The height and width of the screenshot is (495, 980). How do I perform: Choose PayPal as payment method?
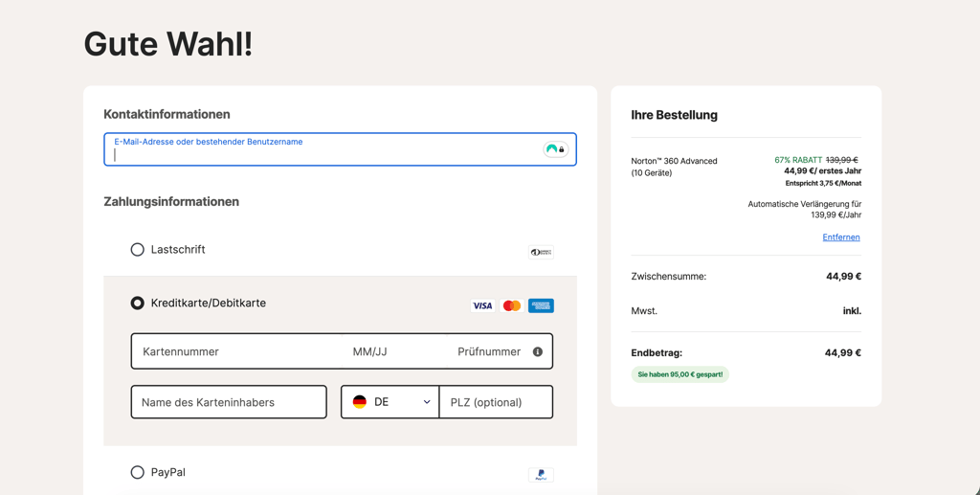pos(137,473)
